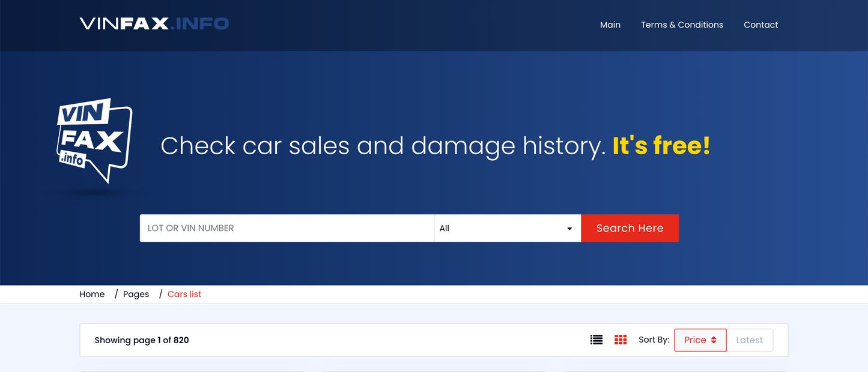This screenshot has height=372, width=868.
Task: Click the up-down sort arrows beside Price
Action: tap(714, 340)
